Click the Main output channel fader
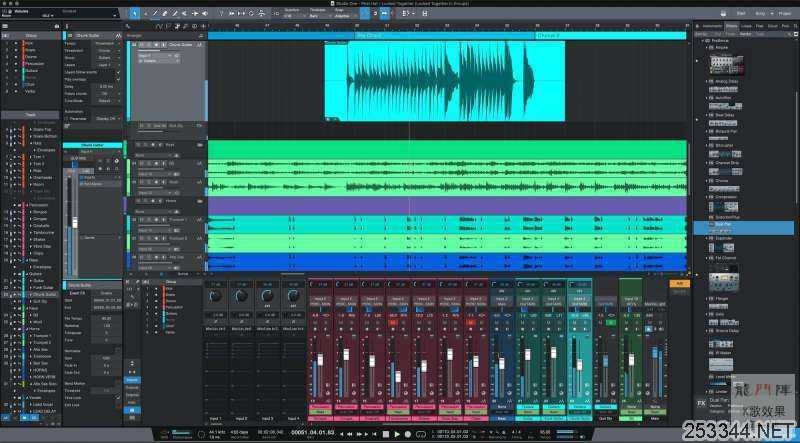The image size is (800, 443). (655, 353)
